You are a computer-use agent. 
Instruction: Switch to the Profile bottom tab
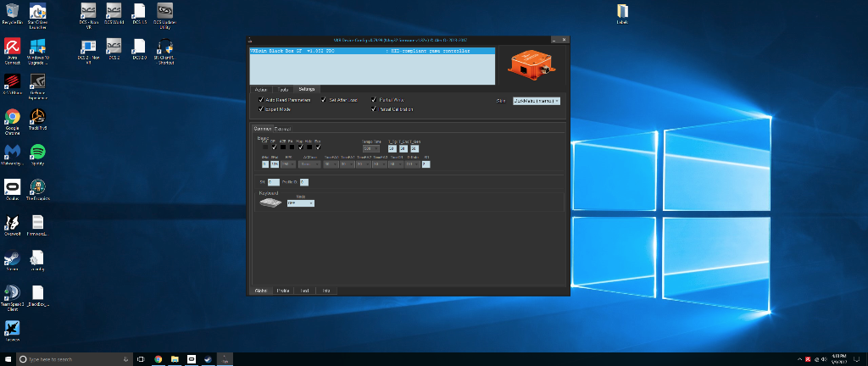(x=283, y=291)
